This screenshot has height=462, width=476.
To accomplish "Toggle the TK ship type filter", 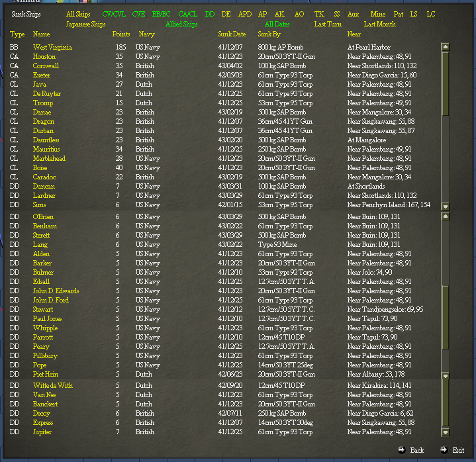I will tap(319, 15).
